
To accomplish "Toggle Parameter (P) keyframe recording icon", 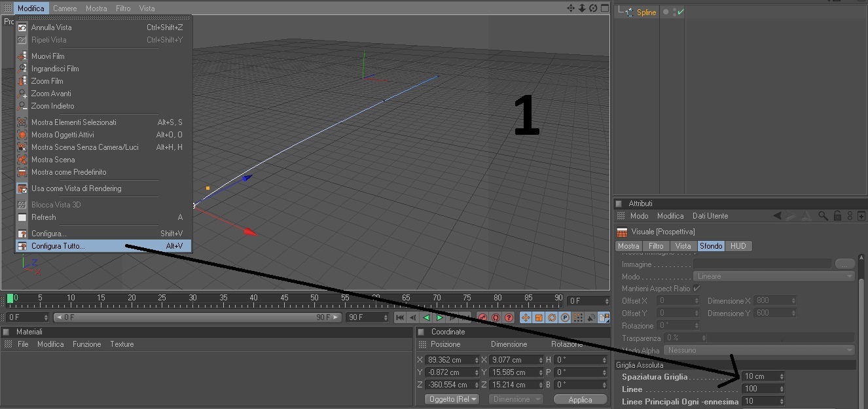I will [x=565, y=317].
